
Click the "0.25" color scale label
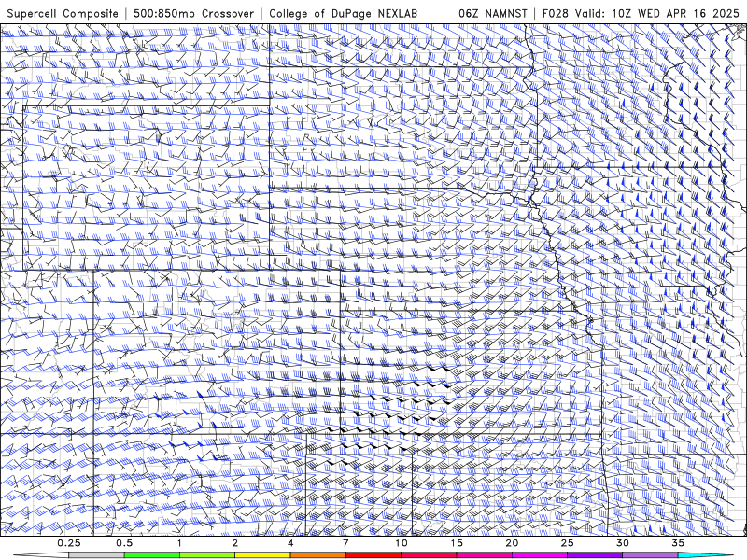[69, 543]
